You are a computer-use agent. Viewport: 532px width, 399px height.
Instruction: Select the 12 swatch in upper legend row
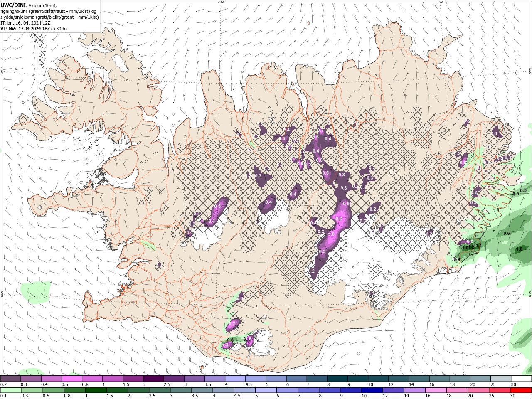coord(398,379)
